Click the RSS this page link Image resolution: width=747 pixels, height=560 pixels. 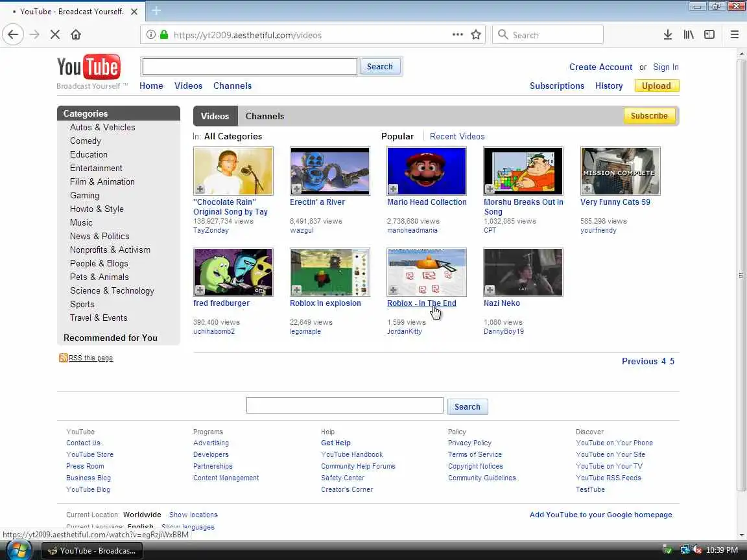(91, 358)
